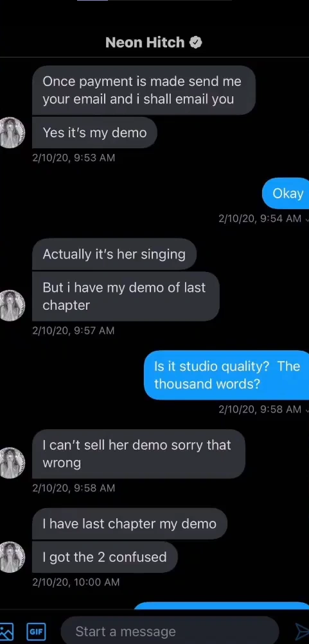Tap the GIF picker icon
Viewport: 309px width, 644px height.
[36, 631]
